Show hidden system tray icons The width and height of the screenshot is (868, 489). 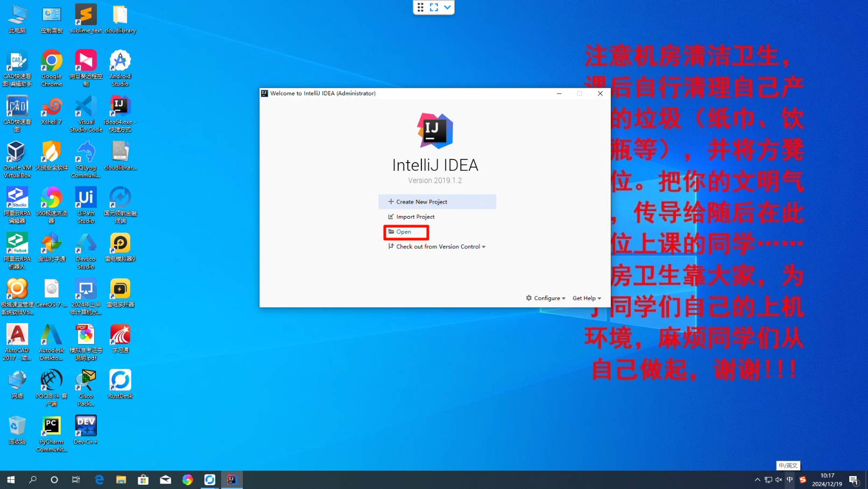pyautogui.click(x=757, y=480)
